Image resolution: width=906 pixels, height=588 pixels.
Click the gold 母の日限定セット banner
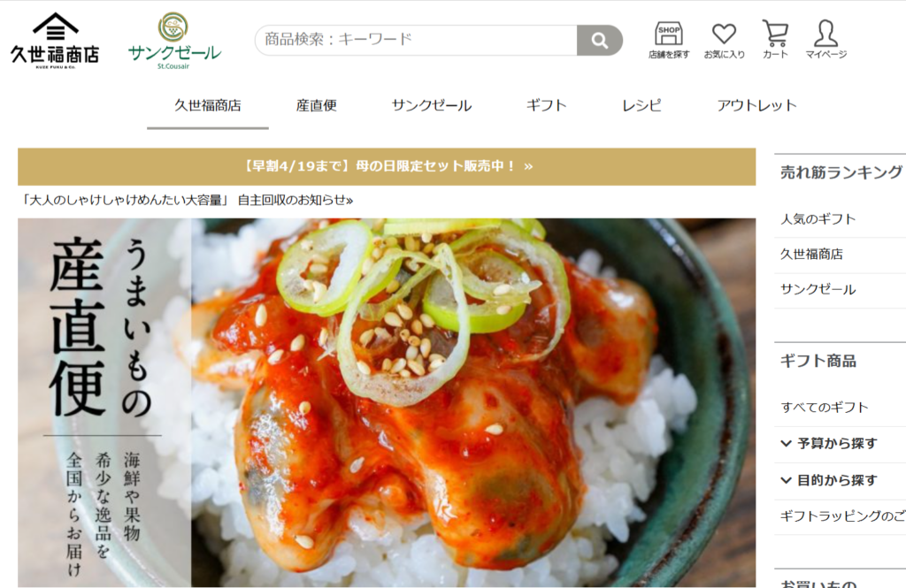(x=387, y=166)
